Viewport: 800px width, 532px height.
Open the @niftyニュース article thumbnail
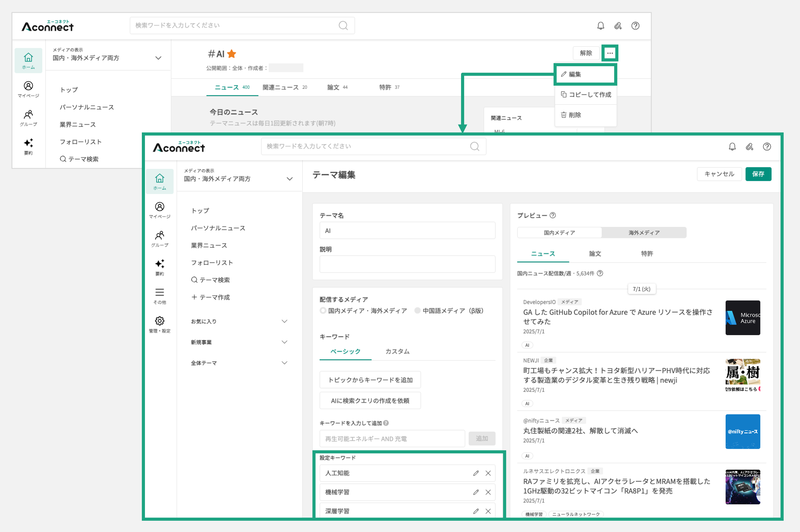pos(742,432)
